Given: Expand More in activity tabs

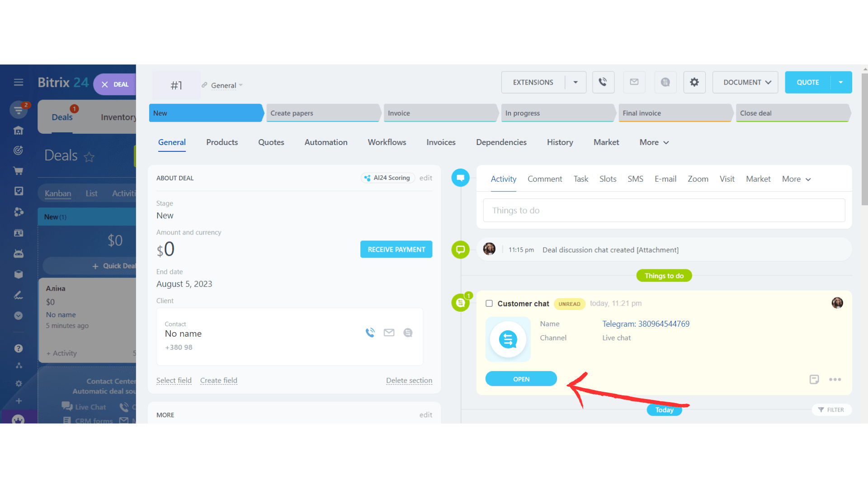Looking at the screenshot, I should pos(797,179).
